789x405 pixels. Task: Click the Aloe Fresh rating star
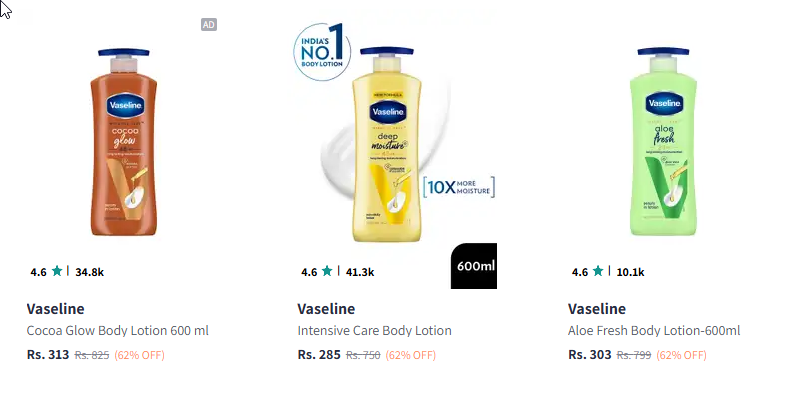coord(598,271)
